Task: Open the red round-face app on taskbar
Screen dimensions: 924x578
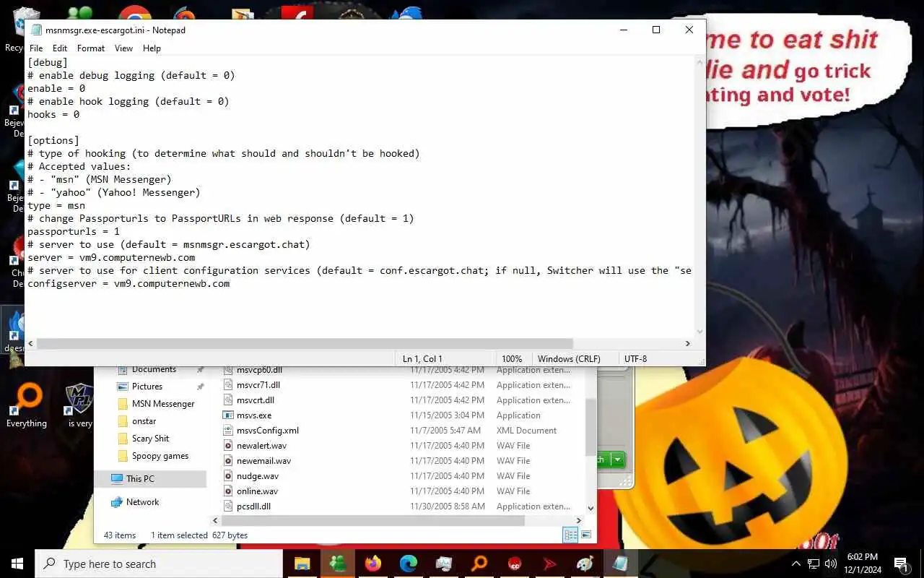Action: point(514,564)
